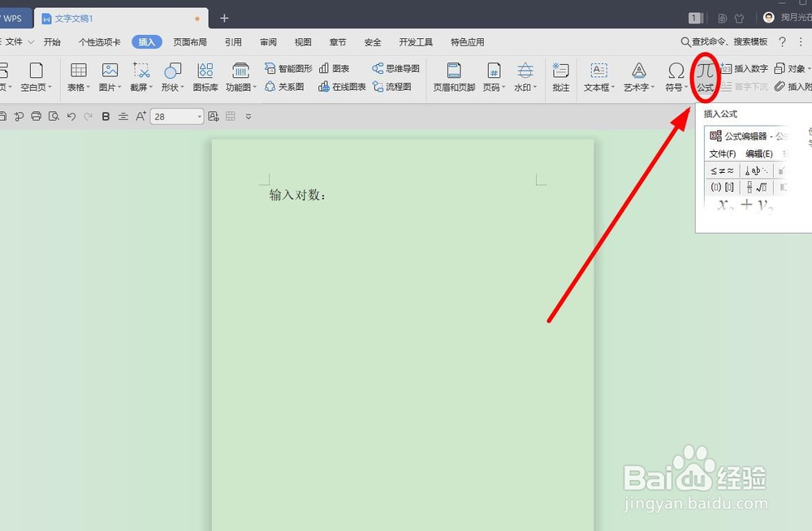Insert a 流程图 flowchart
Image resolution: width=812 pixels, height=531 pixels.
[392, 87]
